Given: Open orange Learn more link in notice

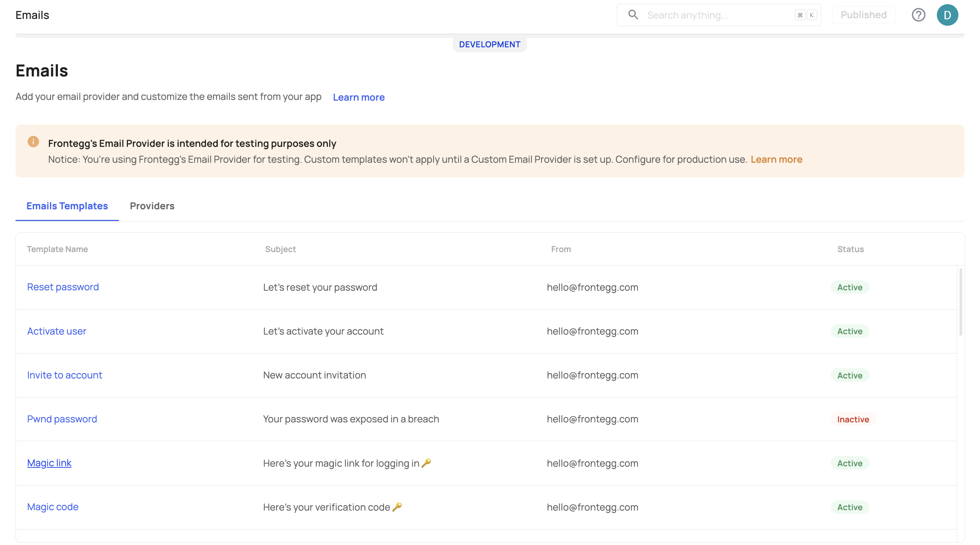Looking at the screenshot, I should tap(776, 159).
